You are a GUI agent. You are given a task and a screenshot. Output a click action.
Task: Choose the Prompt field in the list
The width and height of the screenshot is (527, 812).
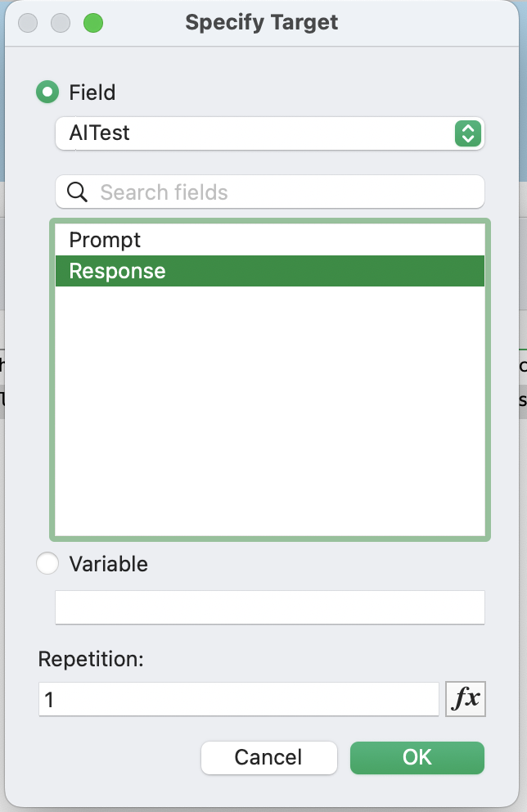click(x=270, y=240)
